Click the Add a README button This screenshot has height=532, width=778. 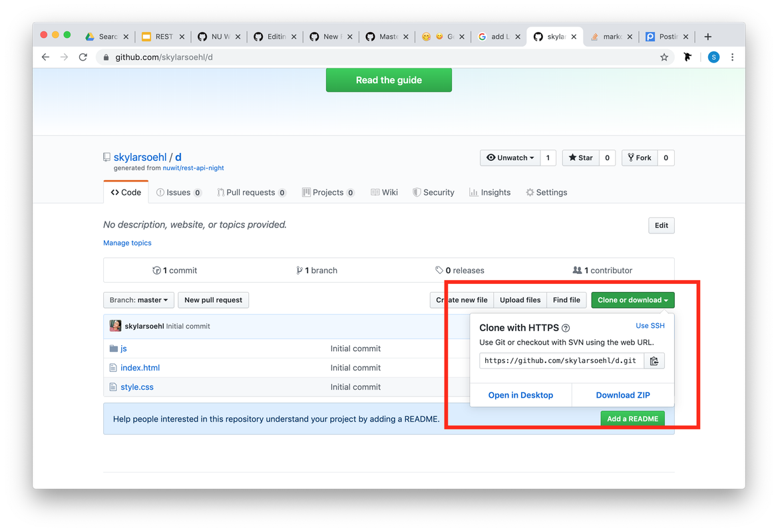633,419
